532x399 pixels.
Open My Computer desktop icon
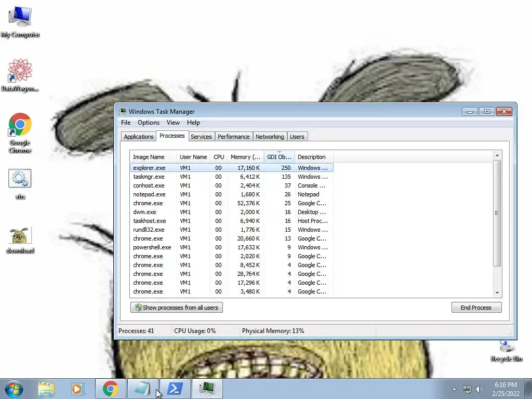[20, 22]
